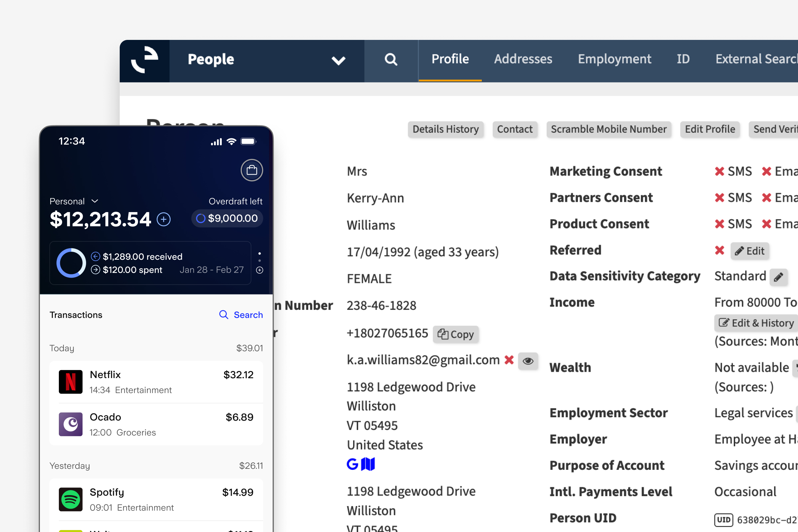Open the shopping bag icon on phone
798x532 pixels.
pos(251,170)
